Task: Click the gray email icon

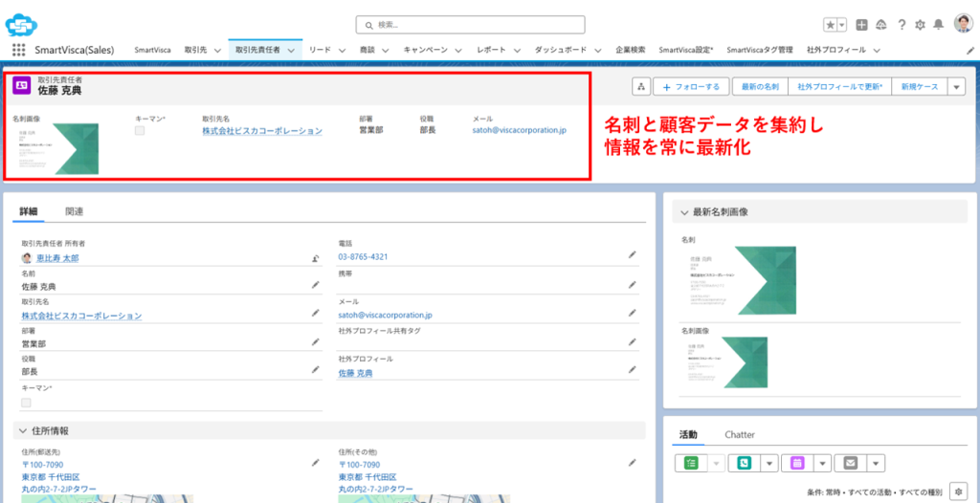Action: [x=850, y=463]
